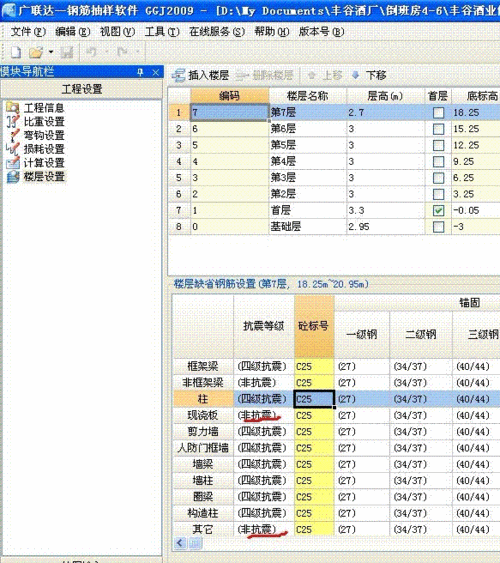Close the 模块导航栏 panel
This screenshot has width=500, height=563.
pyautogui.click(x=156, y=73)
